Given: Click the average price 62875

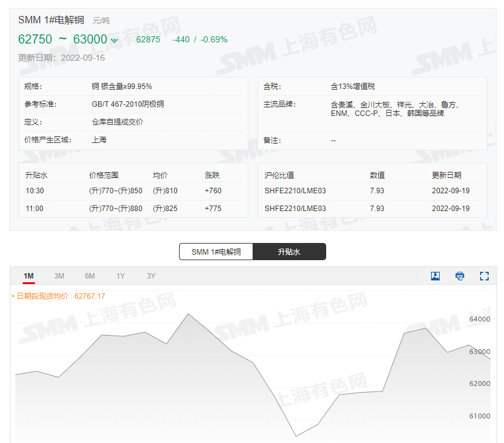Looking at the screenshot, I should [x=148, y=39].
